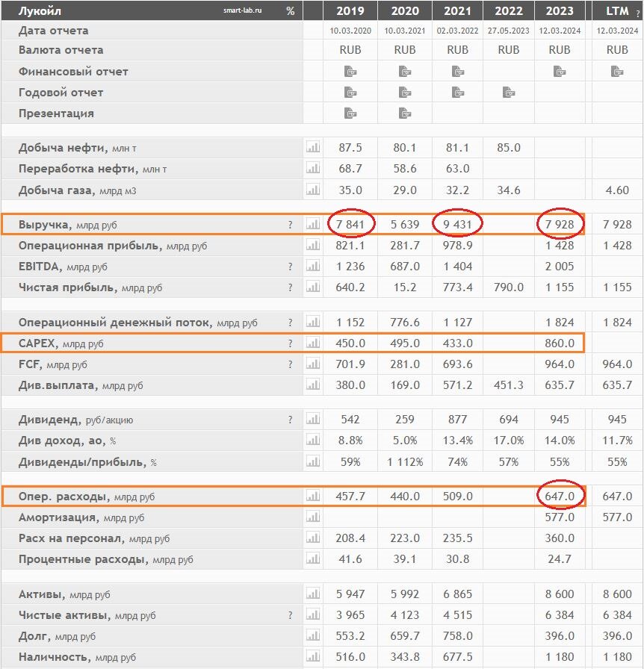Show chart for Чистая прибыль row
Image resolution: width=644 pixels, height=669 pixels.
313,287
